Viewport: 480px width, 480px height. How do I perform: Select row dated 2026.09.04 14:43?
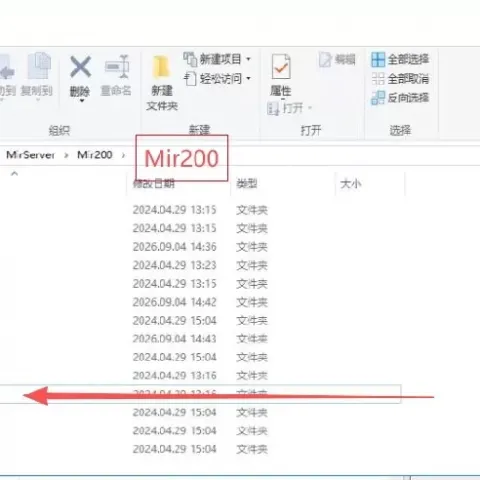[200, 339]
